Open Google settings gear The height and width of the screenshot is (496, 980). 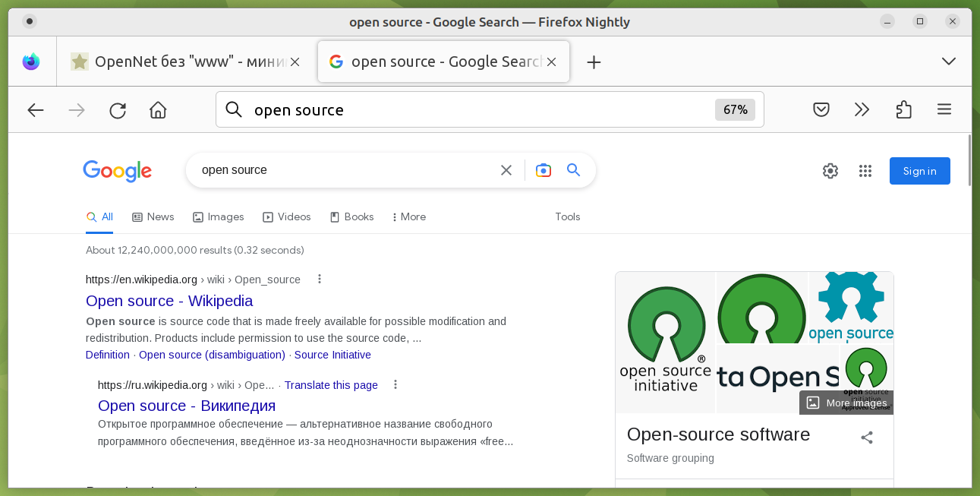pos(830,171)
